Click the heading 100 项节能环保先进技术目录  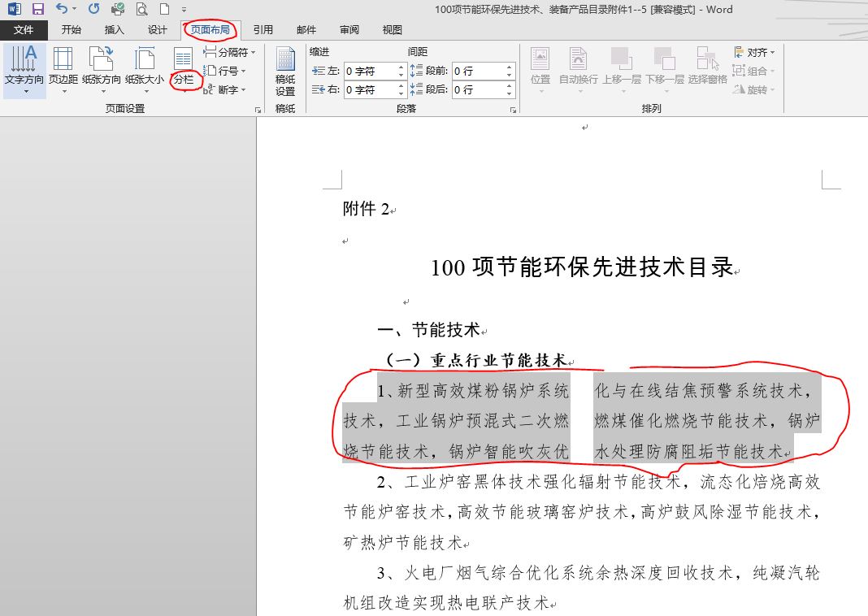coord(583,267)
